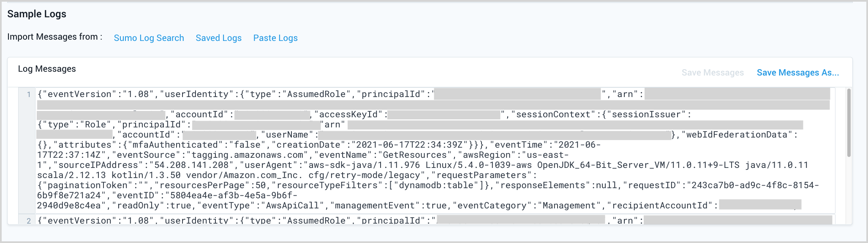Select line number 1 in the gutter
This screenshot has height=243, width=868.
click(x=29, y=94)
